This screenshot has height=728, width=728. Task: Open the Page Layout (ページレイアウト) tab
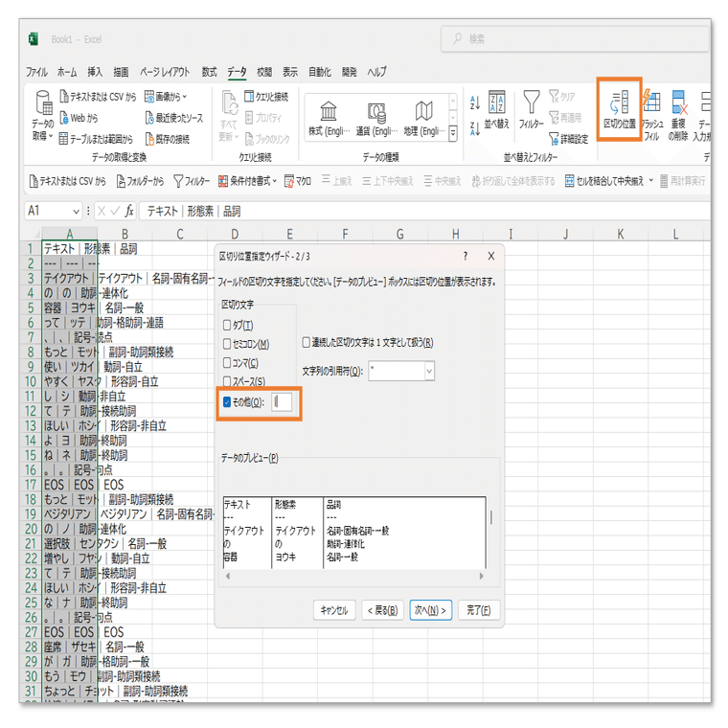(x=165, y=72)
